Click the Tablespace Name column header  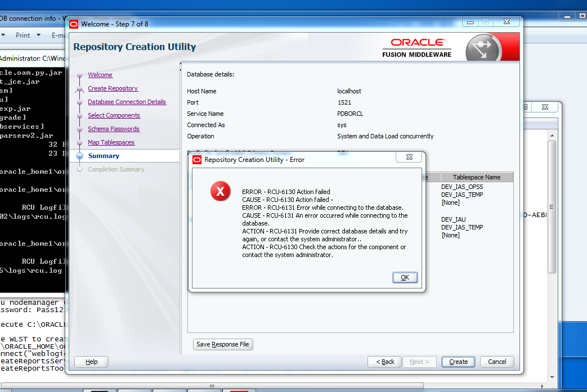[x=477, y=177]
